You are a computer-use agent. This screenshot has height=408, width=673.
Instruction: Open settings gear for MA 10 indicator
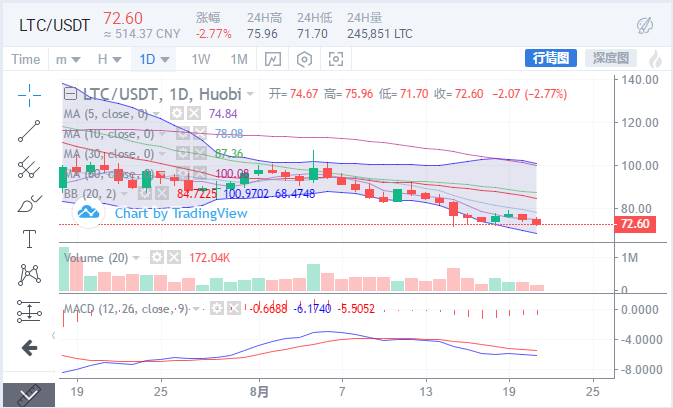coord(183,133)
